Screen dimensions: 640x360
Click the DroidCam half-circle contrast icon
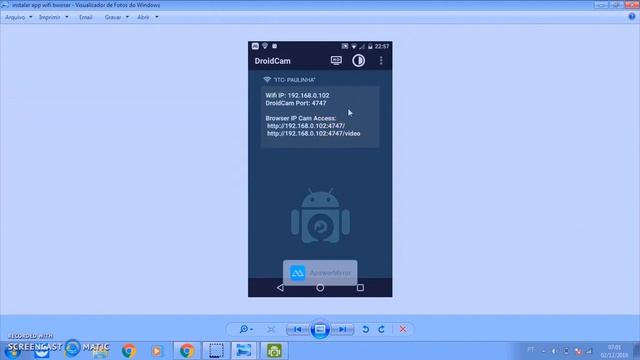pyautogui.click(x=358, y=60)
